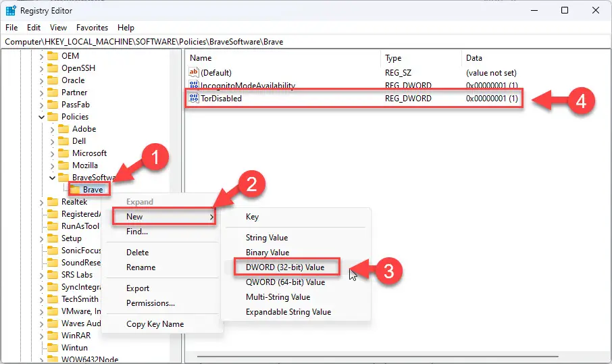
Task: Click the Dell folder icon
Action: pyautogui.click(x=63, y=141)
